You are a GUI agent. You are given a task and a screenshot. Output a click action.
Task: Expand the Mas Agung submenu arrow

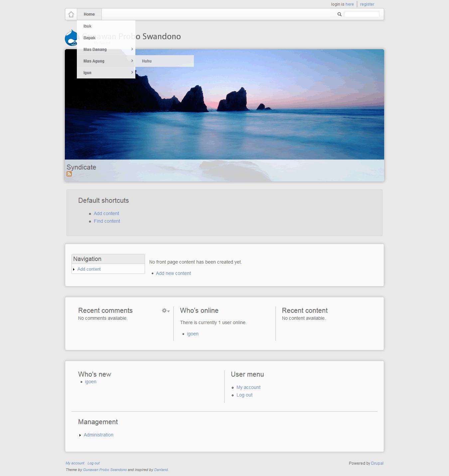coord(132,61)
